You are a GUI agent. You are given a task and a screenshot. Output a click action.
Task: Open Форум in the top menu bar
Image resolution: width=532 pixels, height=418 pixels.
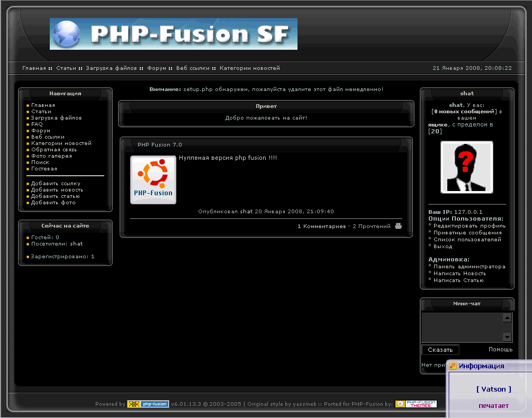coord(156,68)
